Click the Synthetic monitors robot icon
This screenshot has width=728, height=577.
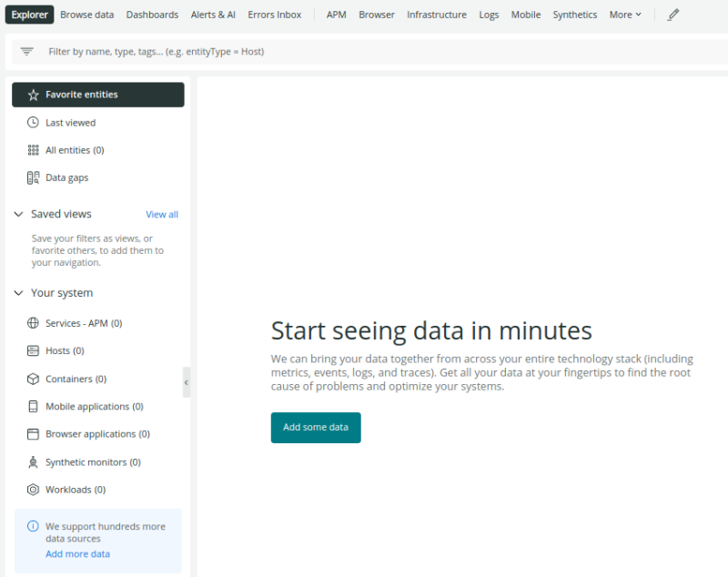(34, 461)
